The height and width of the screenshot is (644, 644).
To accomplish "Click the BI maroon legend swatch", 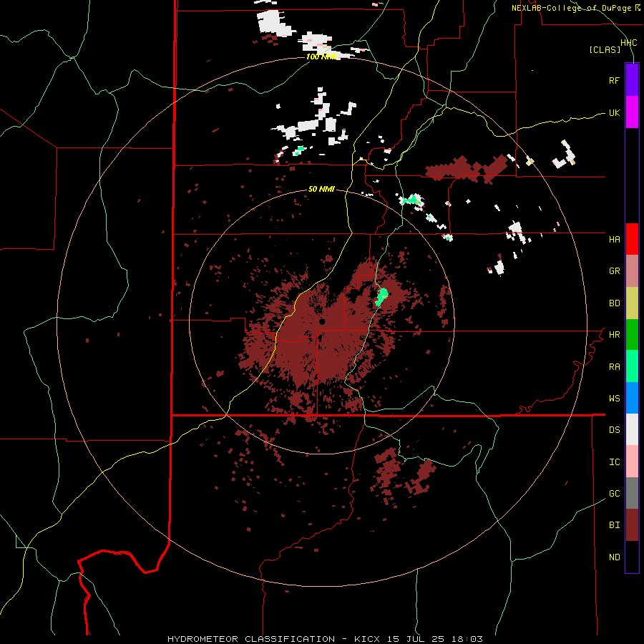I will point(632,525).
